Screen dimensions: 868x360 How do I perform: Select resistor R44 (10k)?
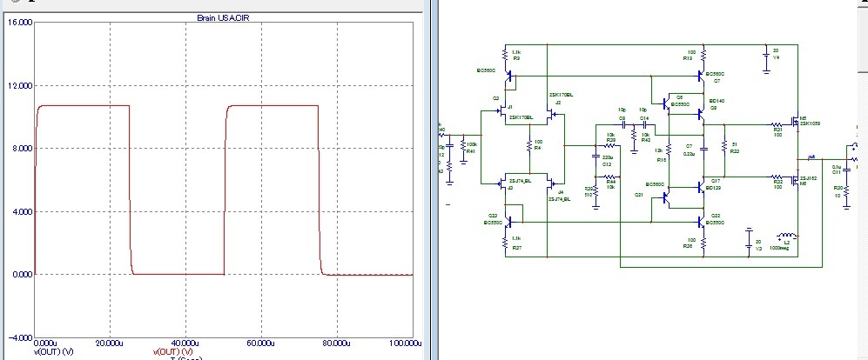click(x=610, y=176)
